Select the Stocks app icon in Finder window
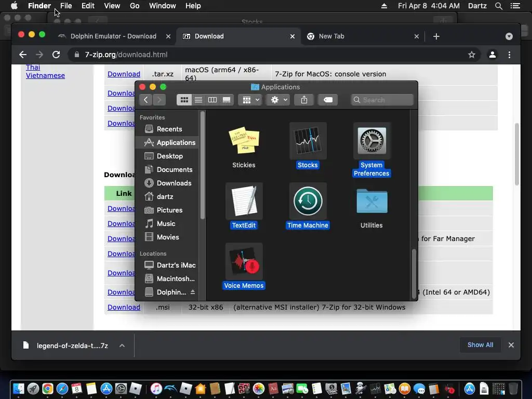 coord(308,140)
